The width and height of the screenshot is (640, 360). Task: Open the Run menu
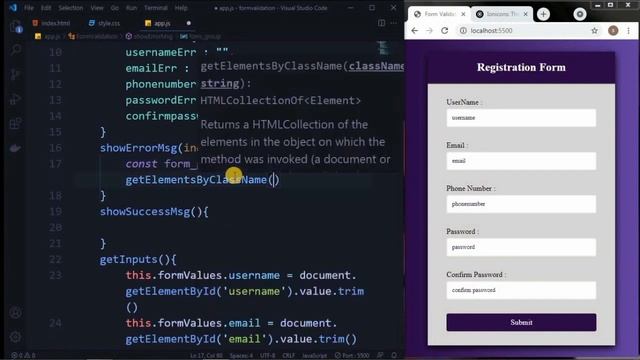[131, 8]
